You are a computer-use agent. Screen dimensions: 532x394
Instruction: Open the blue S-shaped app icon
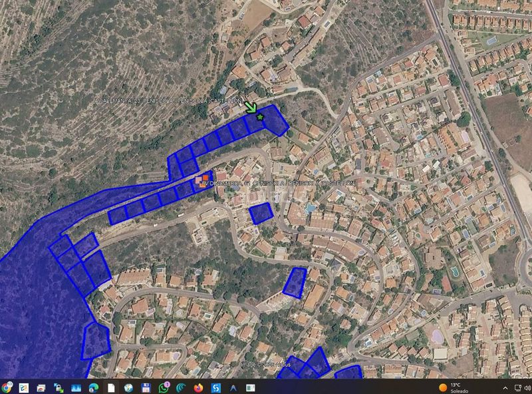point(215,387)
